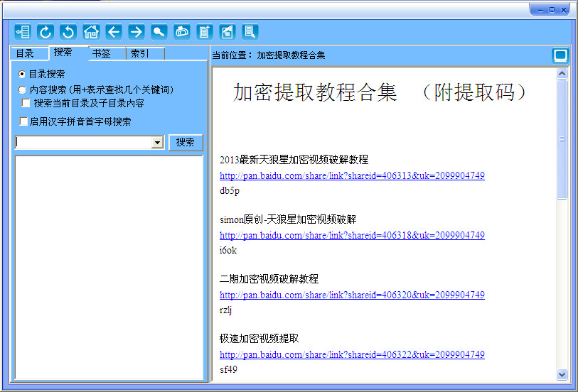Click the edit note icon
Screen dimensions: 578x392
(x=228, y=32)
